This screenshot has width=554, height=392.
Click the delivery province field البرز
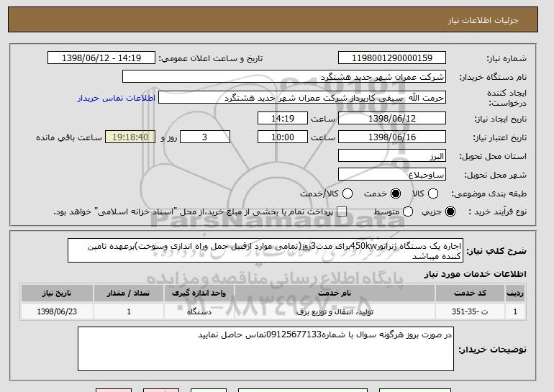click(392, 156)
